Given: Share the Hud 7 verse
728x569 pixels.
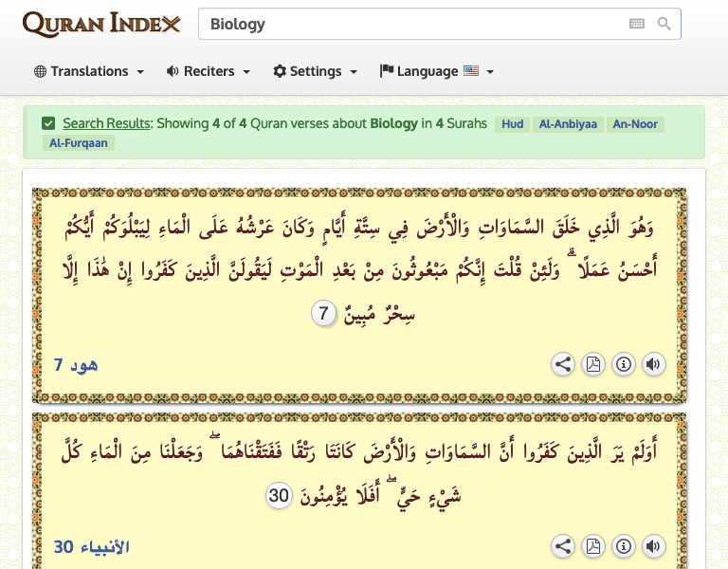Looking at the screenshot, I should (563, 364).
